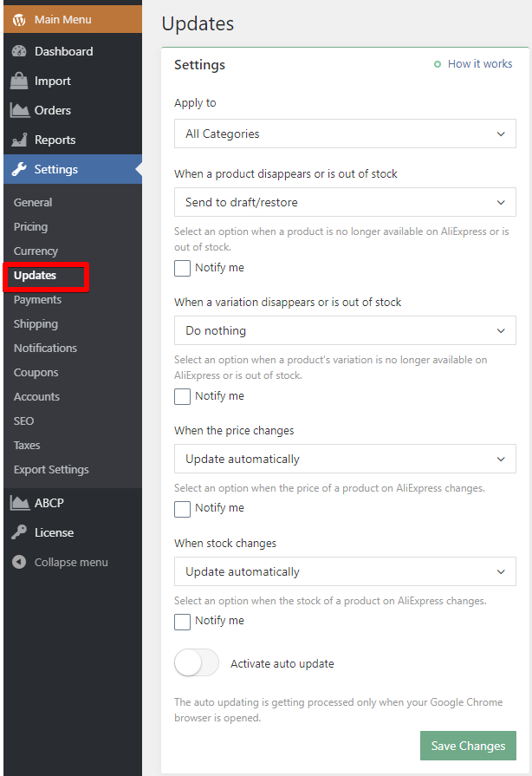This screenshot has height=776, width=532.
Task: Open the All Categories dropdown
Action: 345,134
